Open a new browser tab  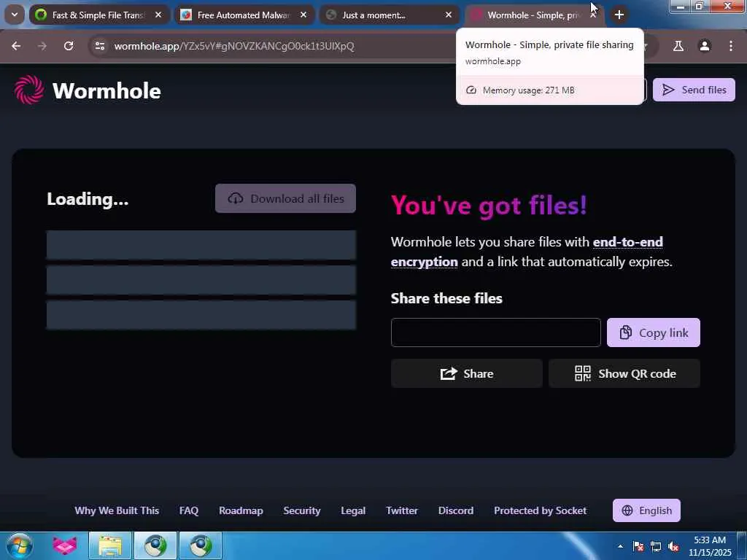pos(619,15)
